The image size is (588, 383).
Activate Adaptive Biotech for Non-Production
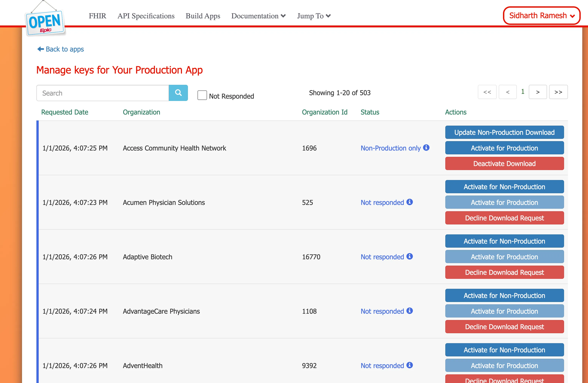[x=504, y=241]
